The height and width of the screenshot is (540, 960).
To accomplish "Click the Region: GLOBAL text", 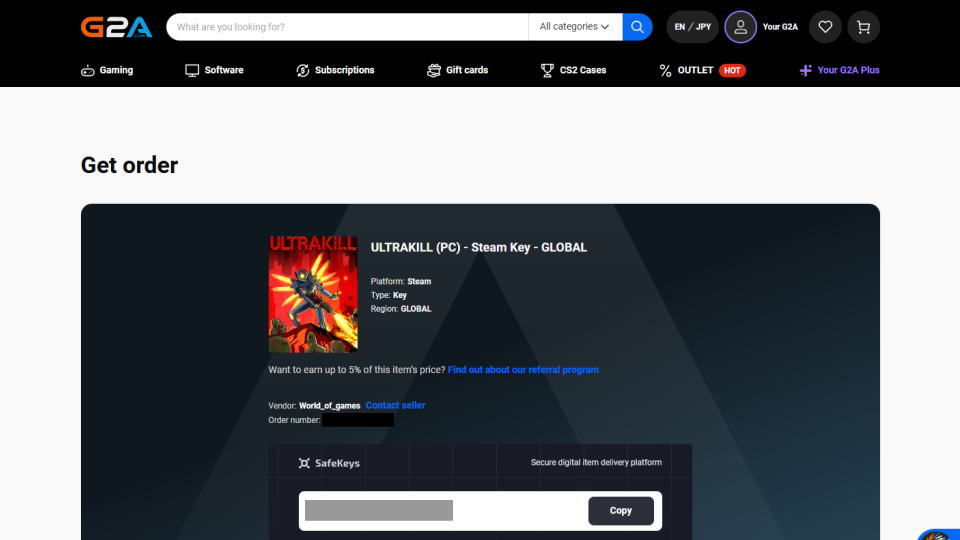I will [x=400, y=309].
